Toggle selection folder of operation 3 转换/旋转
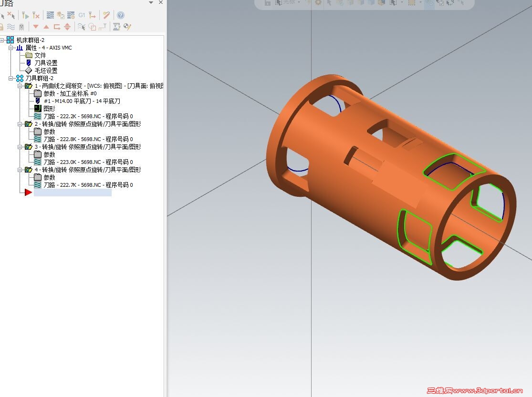 pyautogui.click(x=29, y=147)
